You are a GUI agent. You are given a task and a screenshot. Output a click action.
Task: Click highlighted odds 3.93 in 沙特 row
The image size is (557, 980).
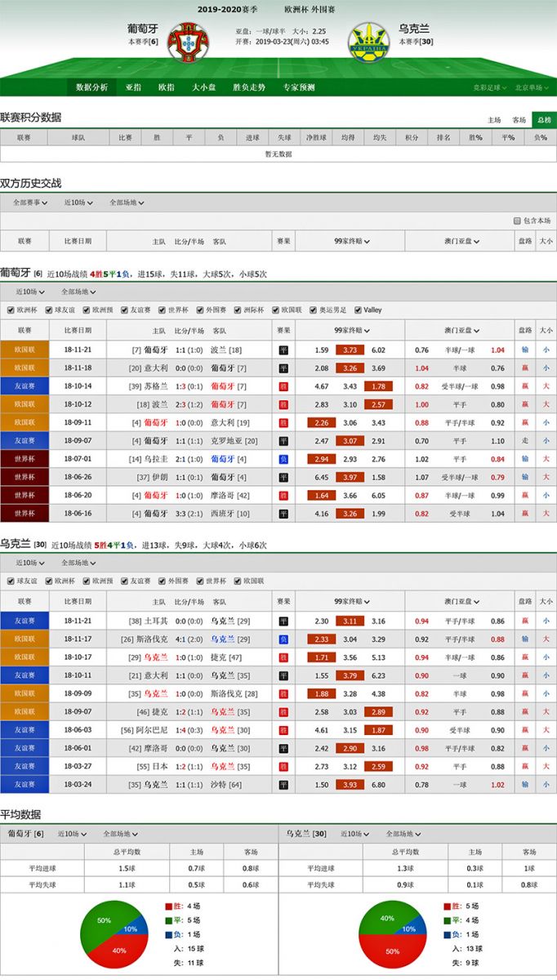coord(350,785)
